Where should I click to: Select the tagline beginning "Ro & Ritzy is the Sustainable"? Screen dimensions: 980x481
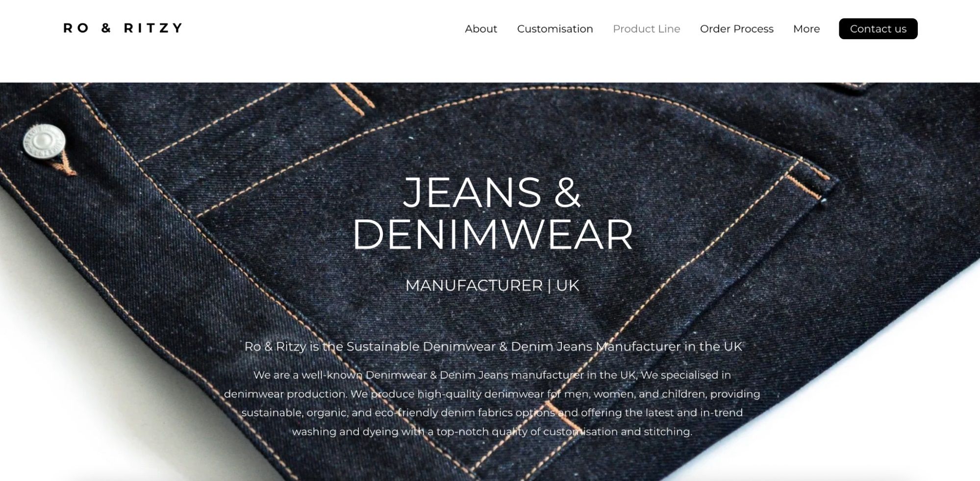coord(493,347)
